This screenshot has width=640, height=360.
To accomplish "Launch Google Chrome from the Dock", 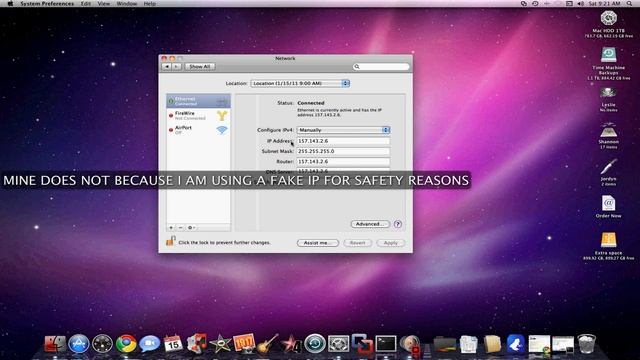I will [126, 344].
